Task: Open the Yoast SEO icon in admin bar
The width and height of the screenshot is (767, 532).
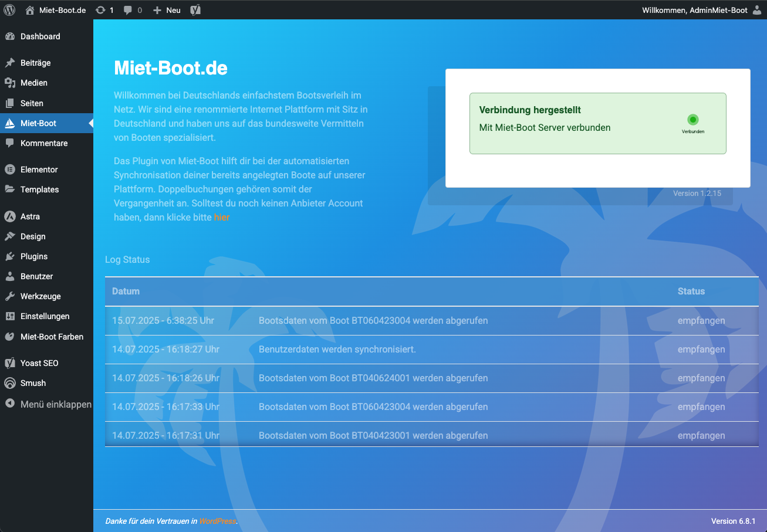Action: pyautogui.click(x=195, y=10)
